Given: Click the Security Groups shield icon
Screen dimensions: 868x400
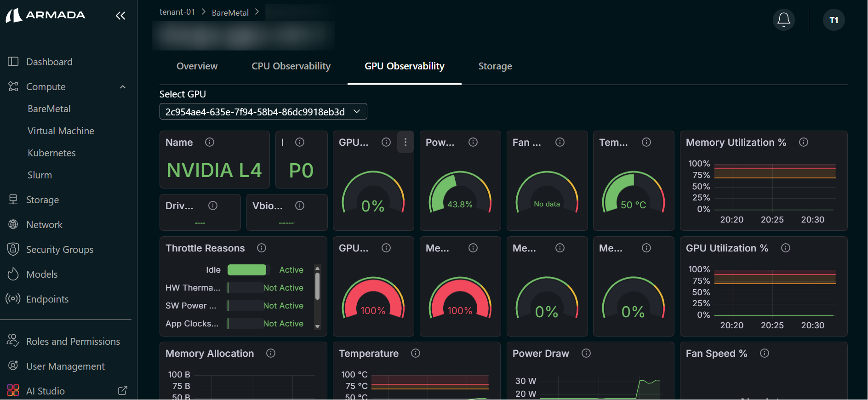Looking at the screenshot, I should [x=13, y=249].
